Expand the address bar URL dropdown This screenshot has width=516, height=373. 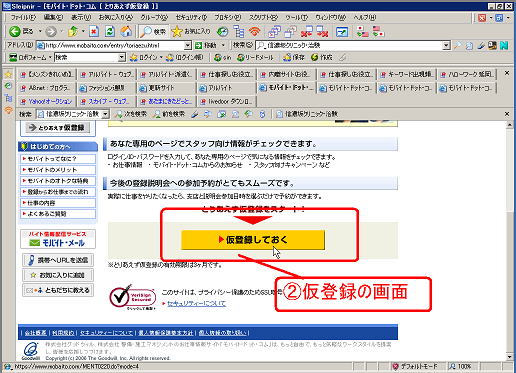pyautogui.click(x=188, y=45)
